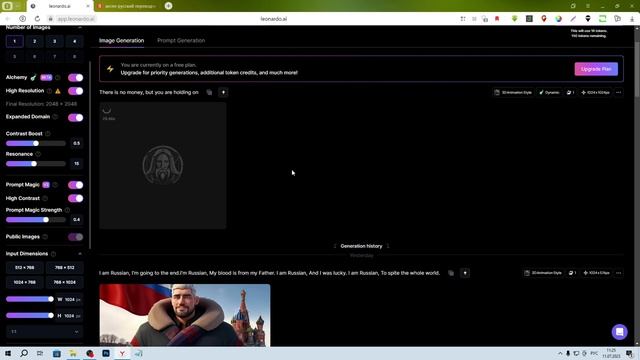Image resolution: width=640 pixels, height=360 pixels.
Task: Click the red map-pin extension icon
Action: tap(544, 19)
